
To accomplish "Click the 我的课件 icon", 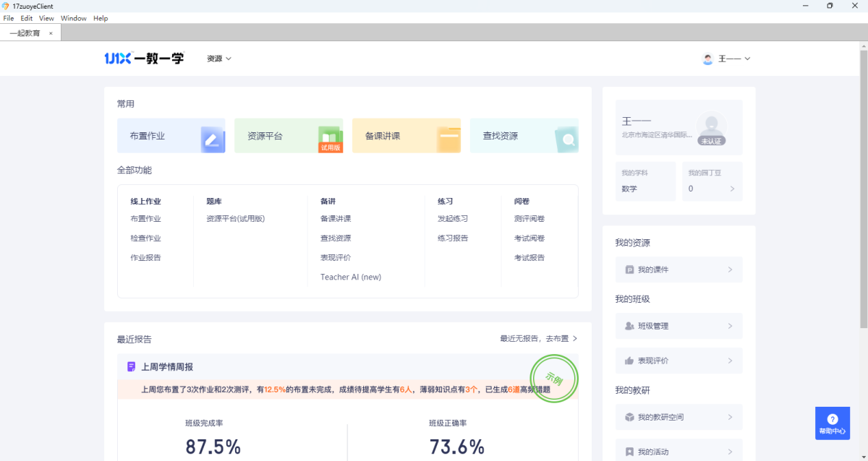I will pos(629,270).
